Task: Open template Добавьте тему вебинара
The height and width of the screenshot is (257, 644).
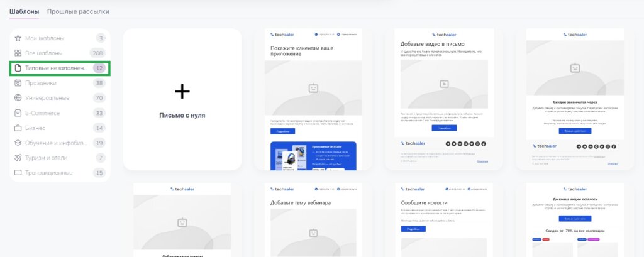Action: [313, 220]
